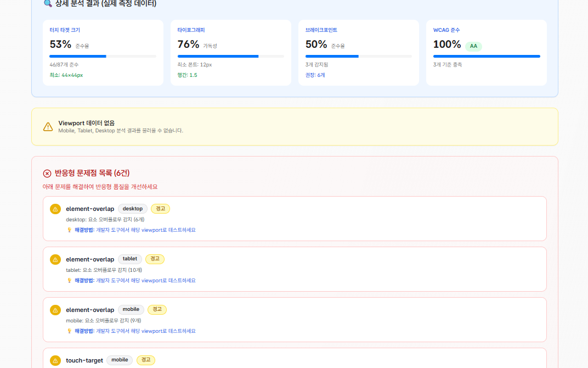Click 반응형 문제점 목록 (6건) heading
Viewport: 588px width, 368px height.
coord(92,173)
